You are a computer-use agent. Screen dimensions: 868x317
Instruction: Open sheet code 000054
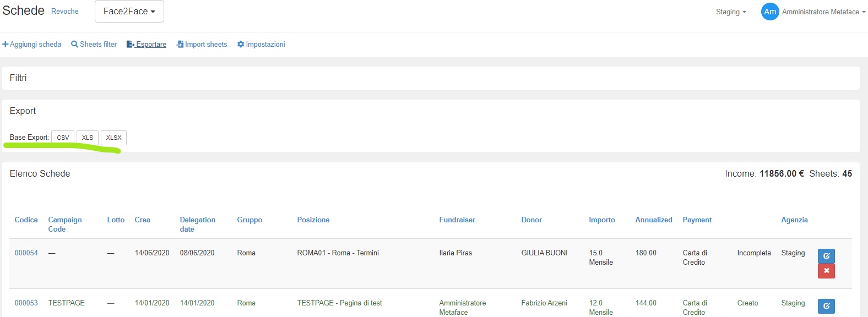click(26, 253)
